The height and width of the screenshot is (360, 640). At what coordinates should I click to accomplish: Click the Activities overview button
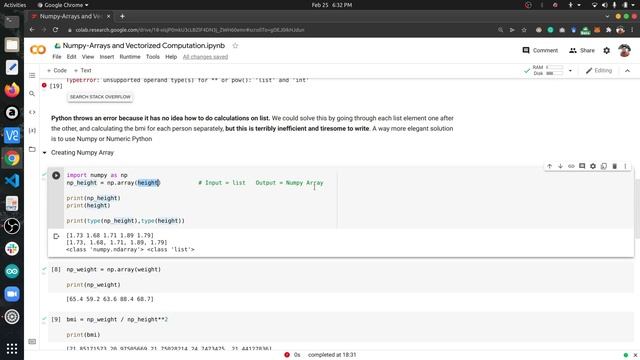pyautogui.click(x=15, y=5)
